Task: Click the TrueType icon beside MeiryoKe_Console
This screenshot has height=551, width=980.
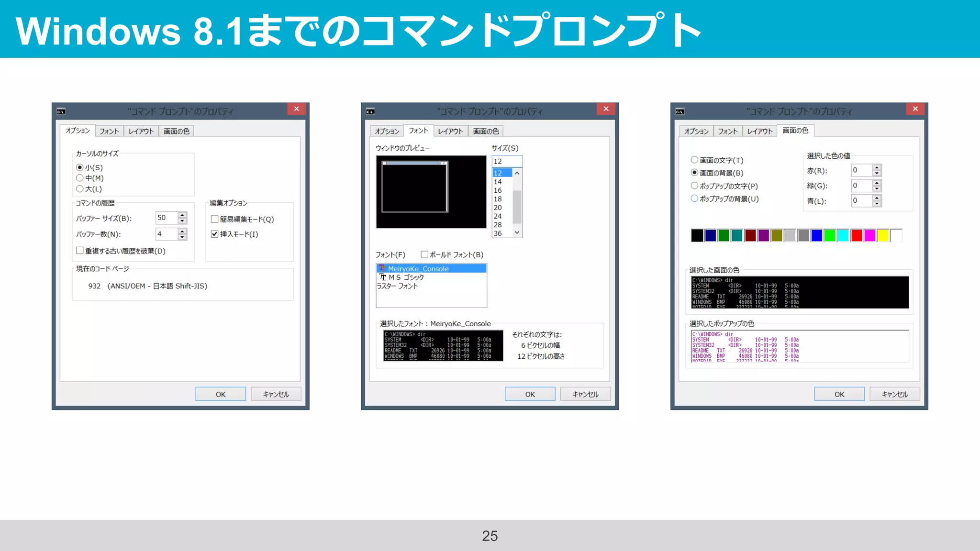Action: click(x=382, y=268)
